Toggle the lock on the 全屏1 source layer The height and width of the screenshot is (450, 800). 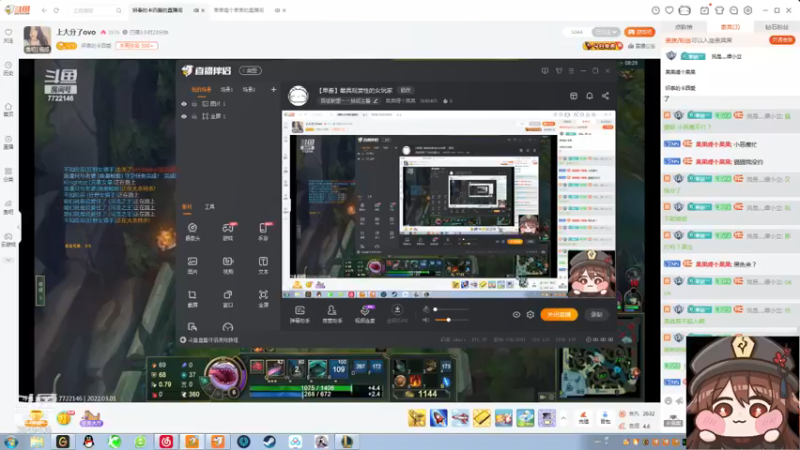coord(194,116)
